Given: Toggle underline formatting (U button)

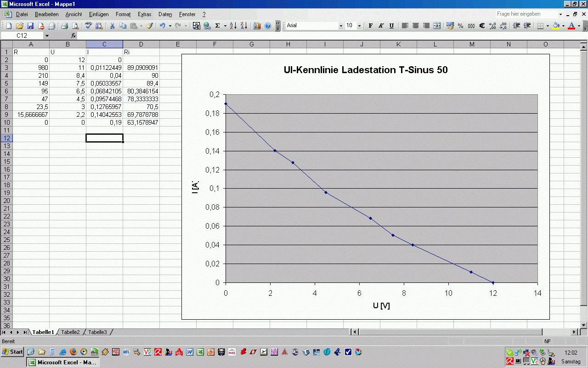Looking at the screenshot, I should 391,26.
